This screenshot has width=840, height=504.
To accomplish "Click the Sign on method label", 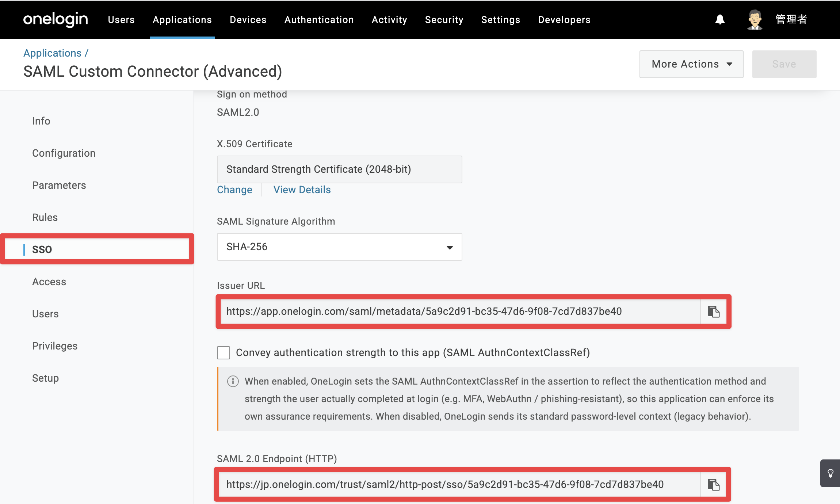I will [x=252, y=94].
